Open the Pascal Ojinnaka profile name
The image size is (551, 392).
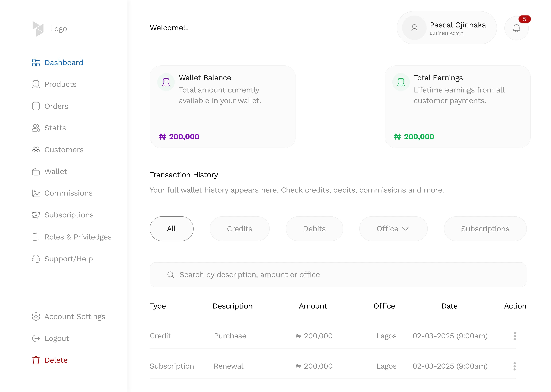[458, 25]
